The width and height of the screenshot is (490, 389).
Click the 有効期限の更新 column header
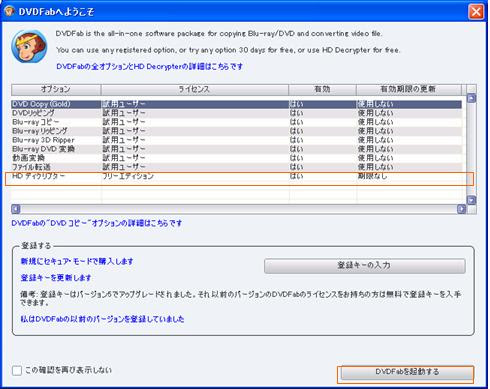(409, 89)
